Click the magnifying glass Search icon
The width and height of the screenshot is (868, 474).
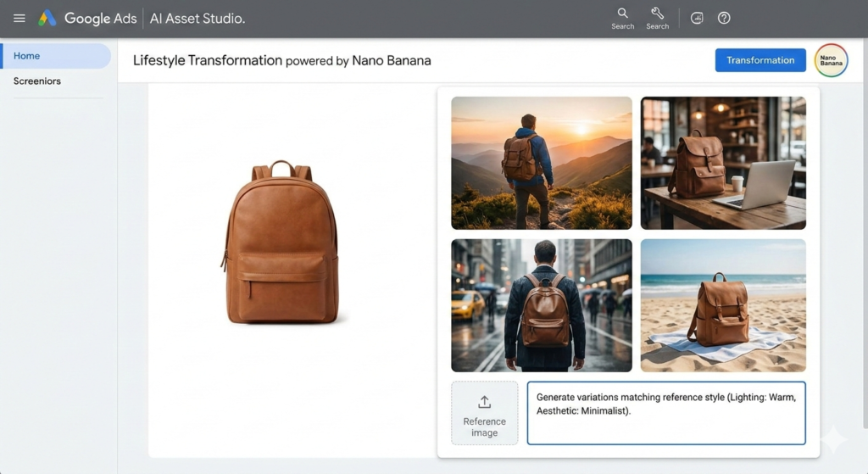(622, 14)
